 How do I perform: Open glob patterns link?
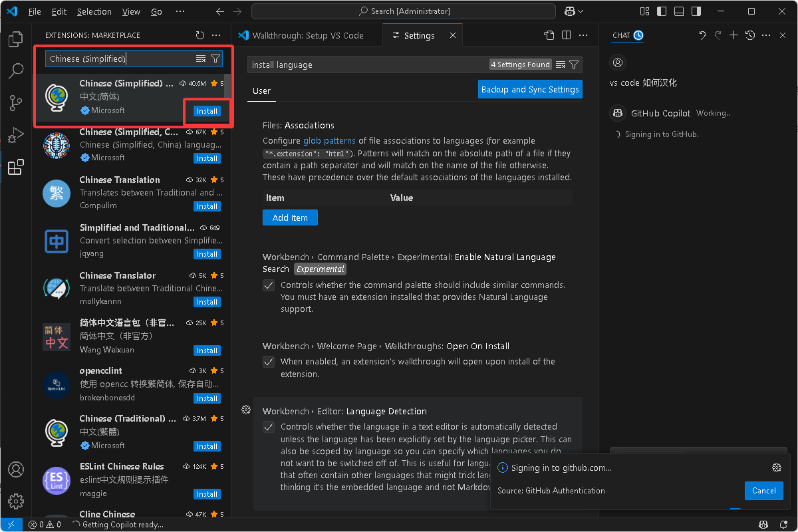329,141
